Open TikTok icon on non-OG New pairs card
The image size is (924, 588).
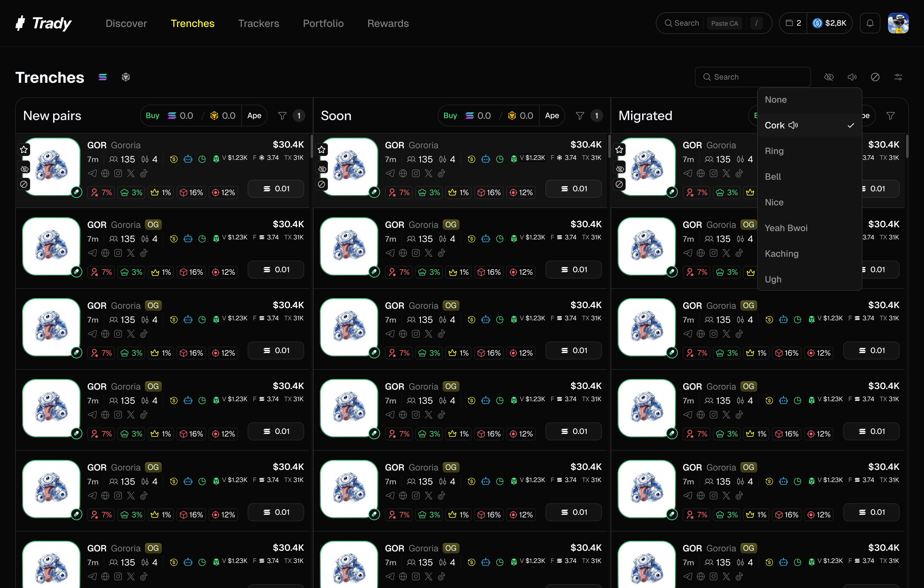pyautogui.click(x=144, y=174)
